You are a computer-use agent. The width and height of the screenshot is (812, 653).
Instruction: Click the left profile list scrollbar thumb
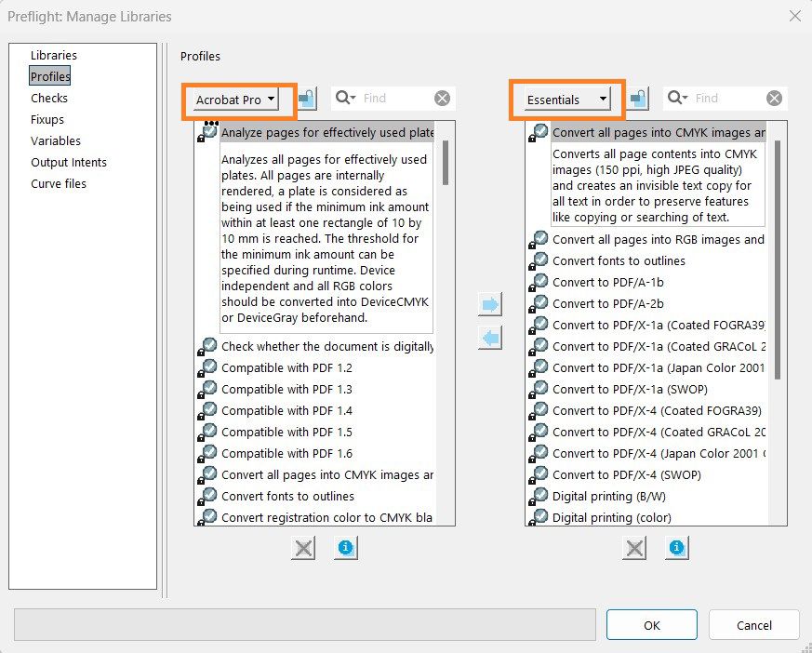pos(446,163)
